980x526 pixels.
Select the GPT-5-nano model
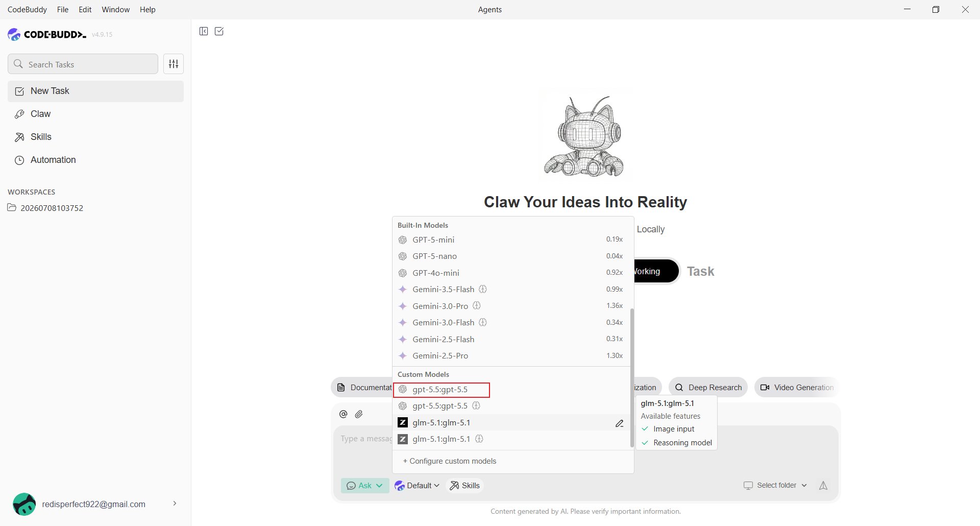(511, 256)
